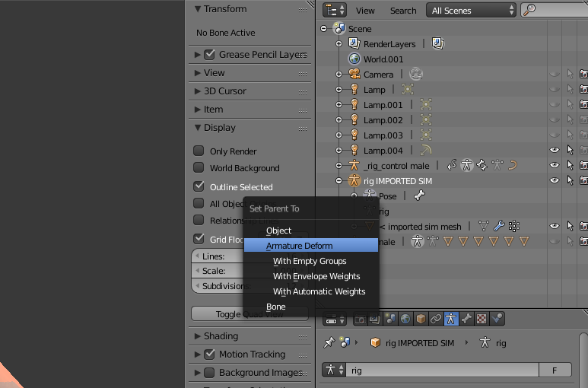Toggle visibility of imported sim mesh
The height and width of the screenshot is (388, 588).
[555, 226]
